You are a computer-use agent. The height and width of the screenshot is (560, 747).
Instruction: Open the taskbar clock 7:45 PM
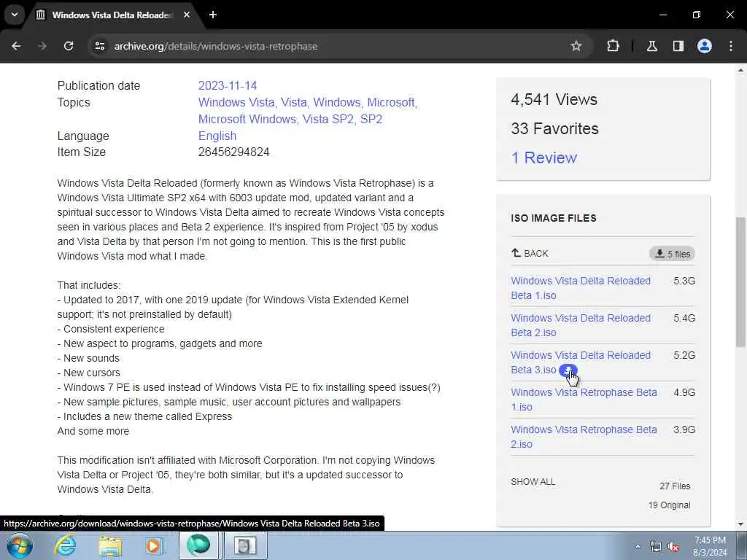point(710,546)
